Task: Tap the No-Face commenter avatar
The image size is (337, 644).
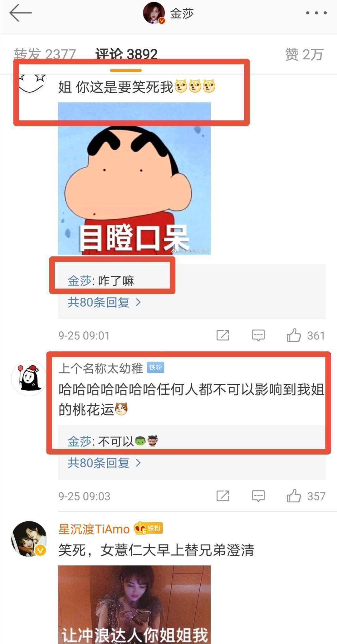Action: [x=29, y=378]
